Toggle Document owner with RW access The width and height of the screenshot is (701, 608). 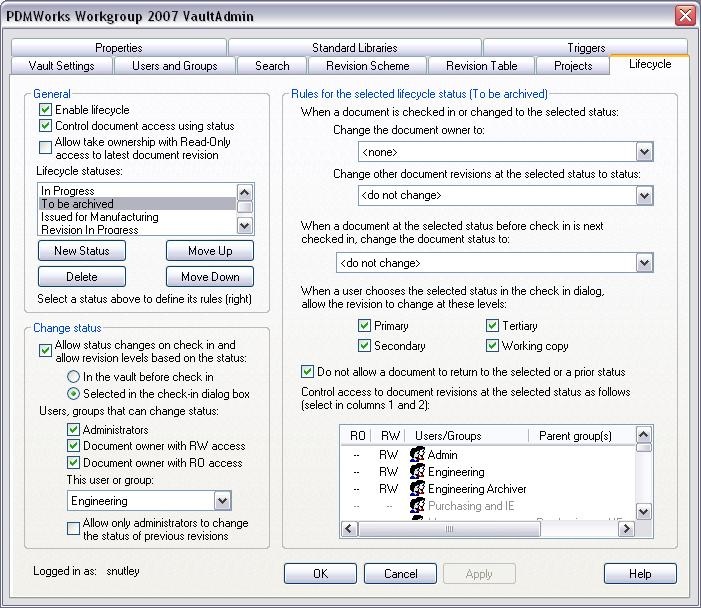pyautogui.click(x=73, y=446)
